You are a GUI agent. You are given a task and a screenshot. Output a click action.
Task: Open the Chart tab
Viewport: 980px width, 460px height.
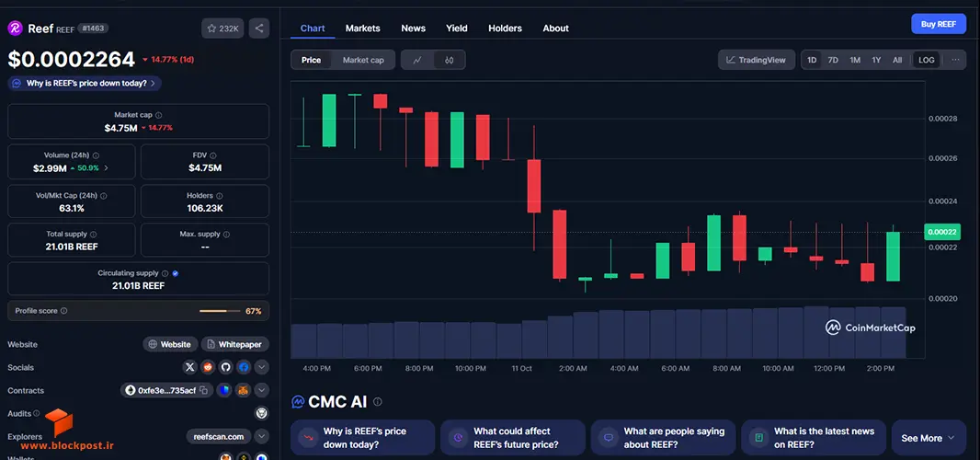point(313,29)
